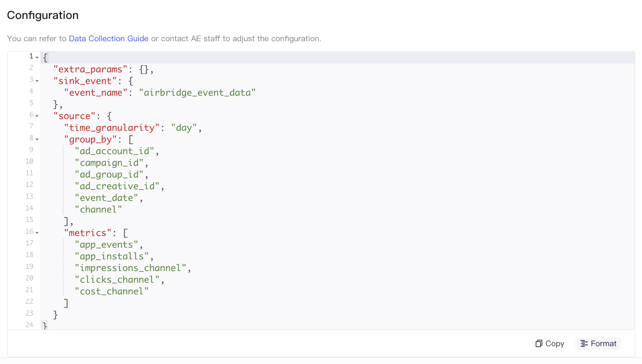Click the "event_name" key
The height and width of the screenshot is (364, 642).
(x=95, y=93)
